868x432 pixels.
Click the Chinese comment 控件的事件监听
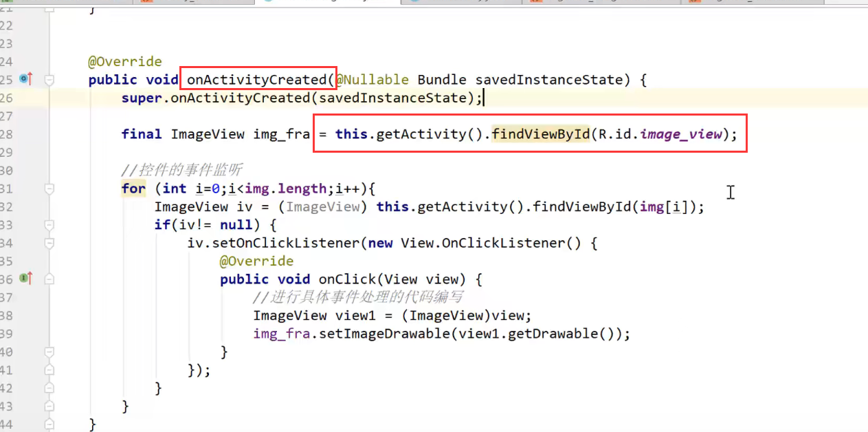coord(181,170)
